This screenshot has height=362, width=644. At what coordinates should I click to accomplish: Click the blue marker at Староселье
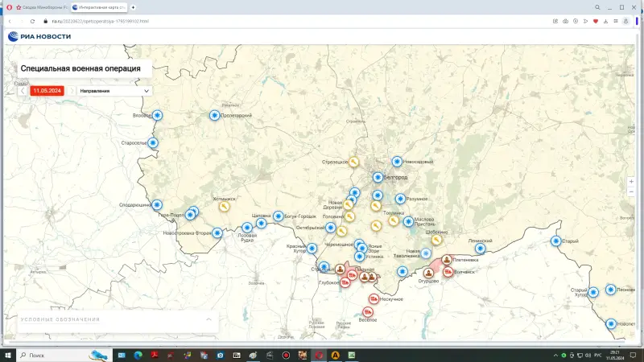(153, 143)
